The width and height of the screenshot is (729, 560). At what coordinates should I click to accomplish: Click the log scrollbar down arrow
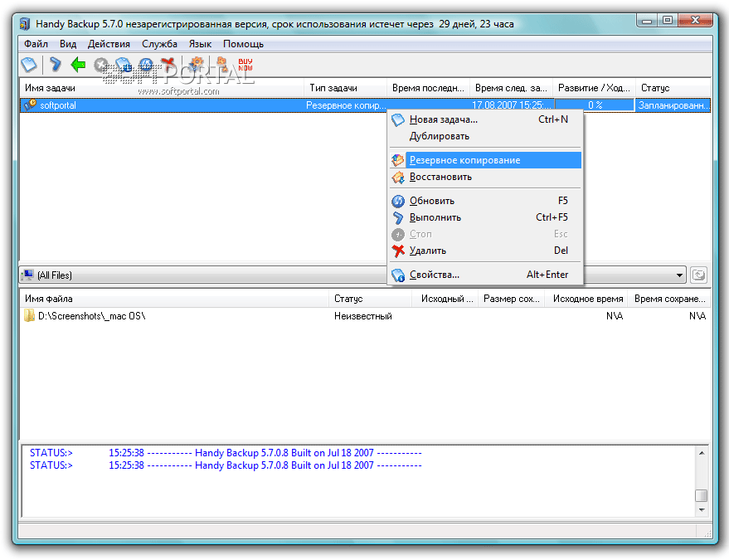702,510
